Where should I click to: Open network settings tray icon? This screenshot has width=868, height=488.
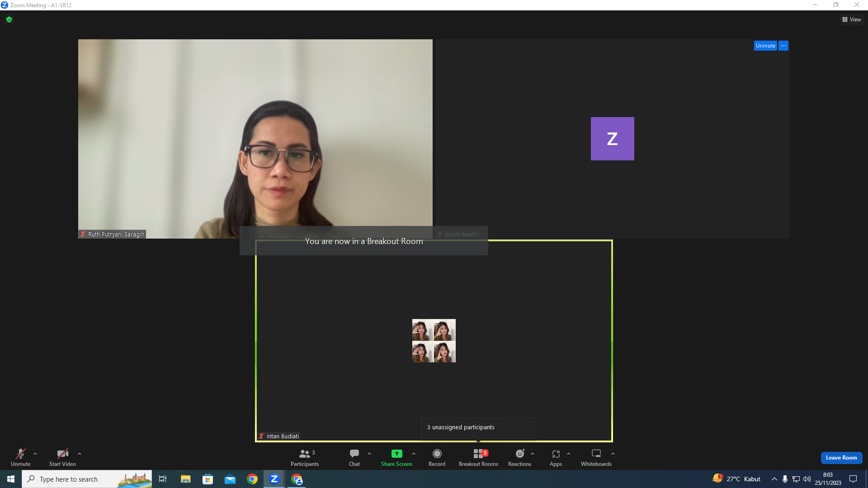(796, 479)
